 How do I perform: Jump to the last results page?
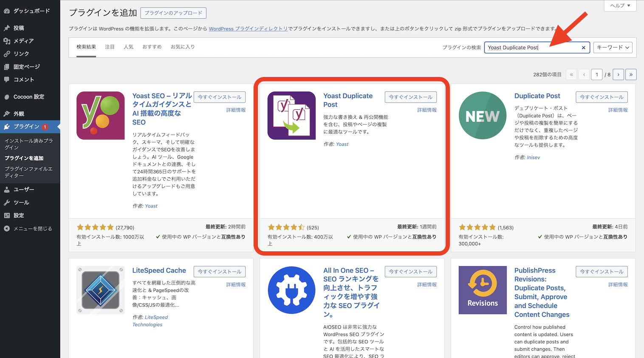631,75
